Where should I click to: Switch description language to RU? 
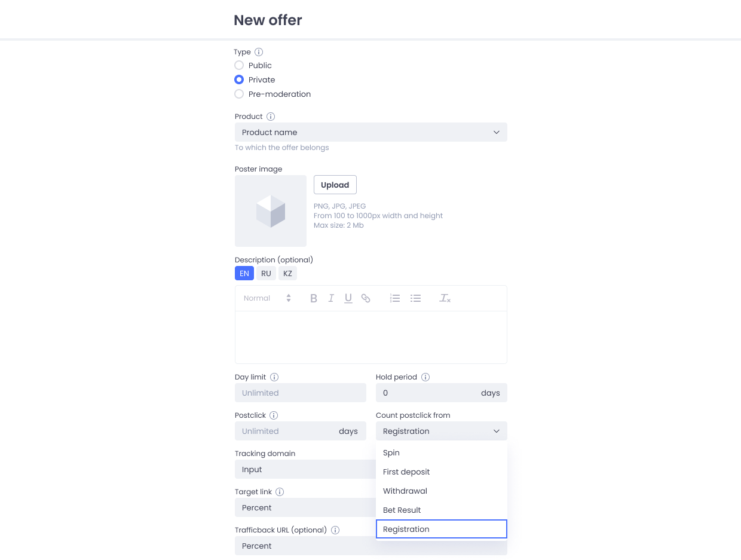point(266,273)
